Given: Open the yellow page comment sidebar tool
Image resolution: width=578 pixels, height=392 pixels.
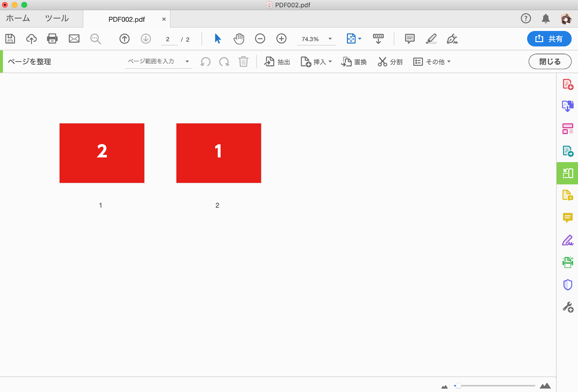Looking at the screenshot, I should (568, 195).
